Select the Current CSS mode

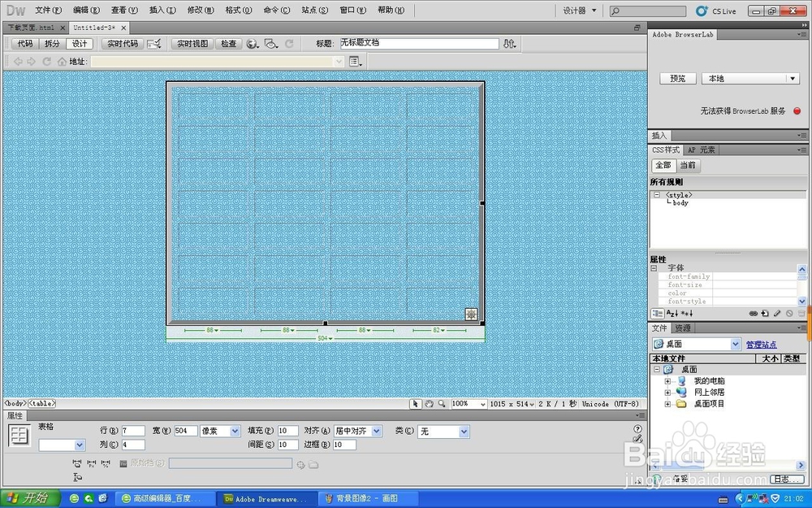pos(688,165)
